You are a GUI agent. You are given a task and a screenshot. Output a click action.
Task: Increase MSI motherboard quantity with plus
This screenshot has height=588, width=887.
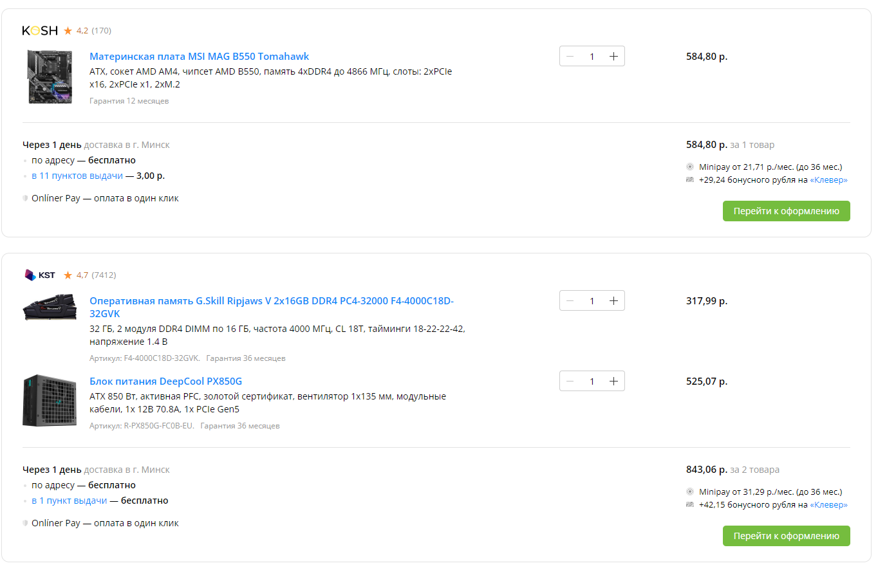click(x=613, y=57)
